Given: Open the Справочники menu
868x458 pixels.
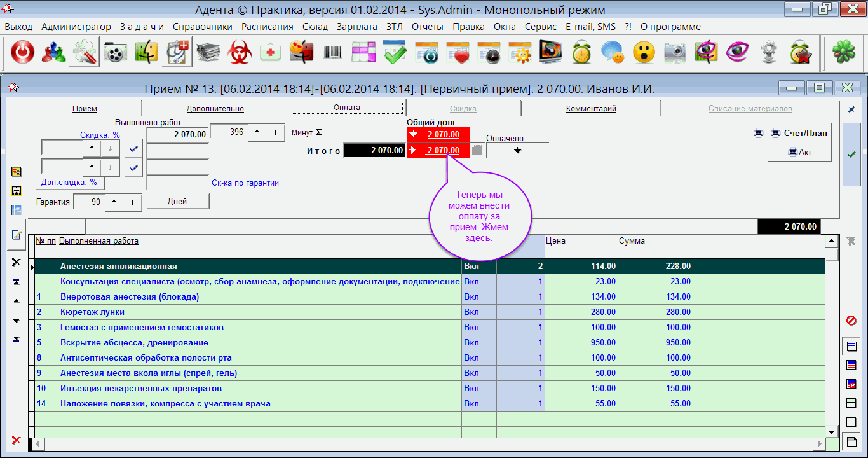Looking at the screenshot, I should point(202,27).
